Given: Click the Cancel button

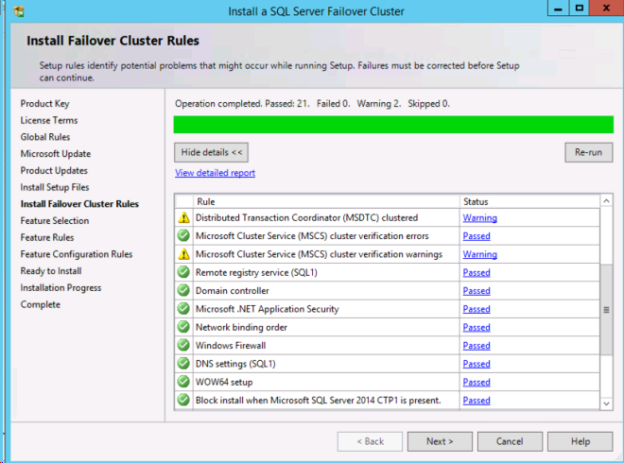Looking at the screenshot, I should coord(510,442).
